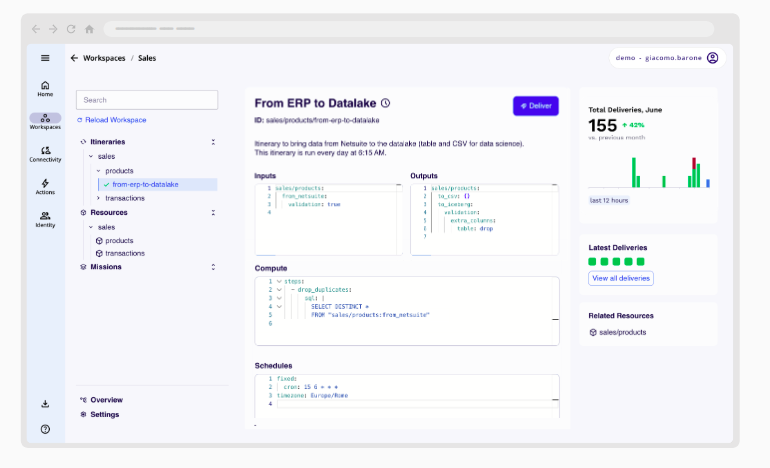Collapse the Itineraries section
Image resolution: width=770 pixels, height=468 pixels.
pyautogui.click(x=213, y=142)
